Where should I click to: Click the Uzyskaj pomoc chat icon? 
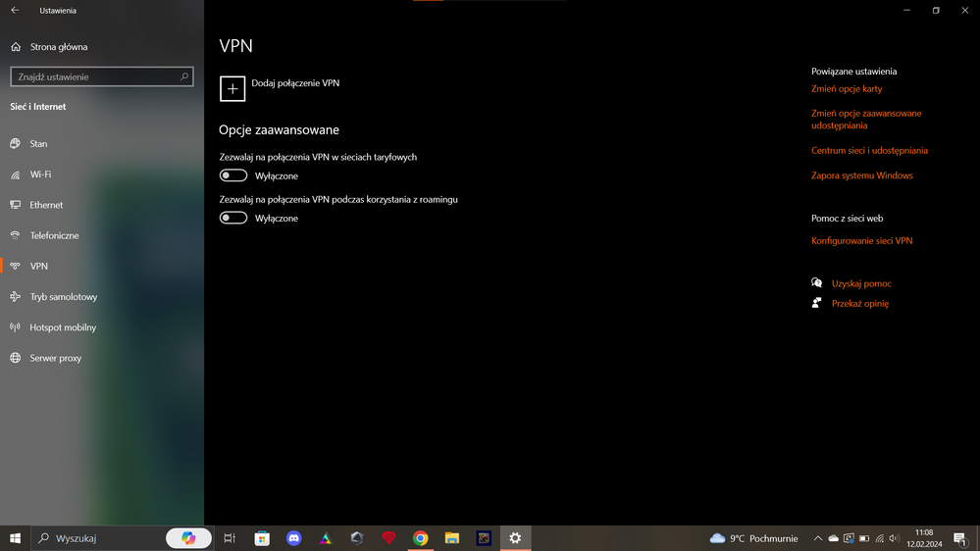point(817,283)
